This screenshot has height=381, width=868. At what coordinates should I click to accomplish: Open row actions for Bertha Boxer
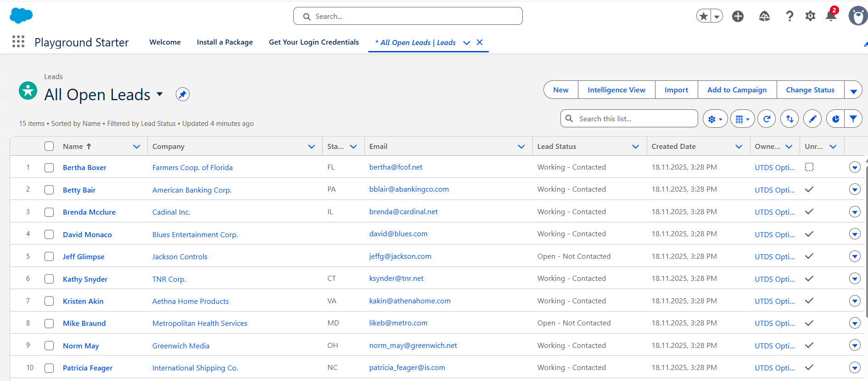[855, 167]
